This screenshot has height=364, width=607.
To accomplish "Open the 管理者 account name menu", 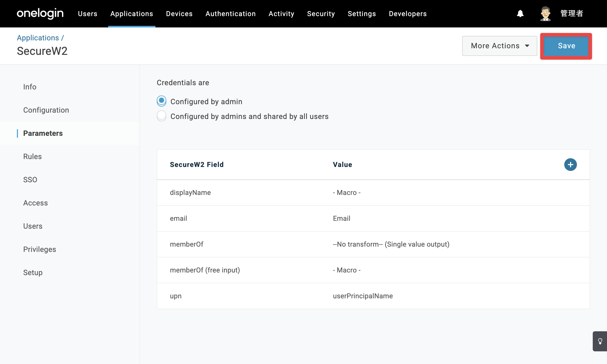I will coord(572,13).
